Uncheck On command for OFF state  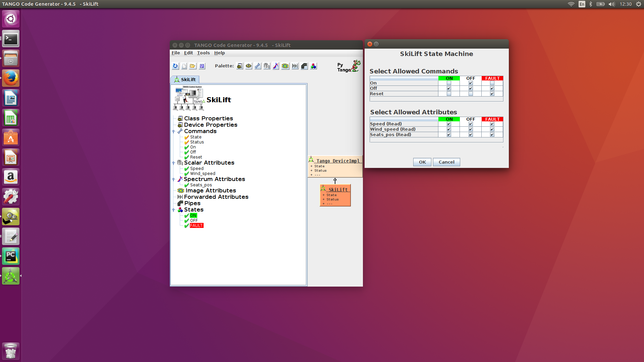point(471,83)
